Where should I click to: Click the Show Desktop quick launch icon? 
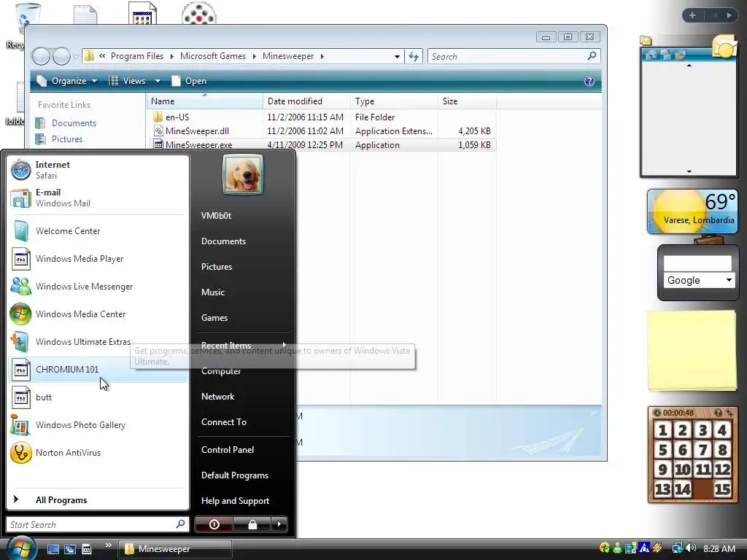[53, 549]
